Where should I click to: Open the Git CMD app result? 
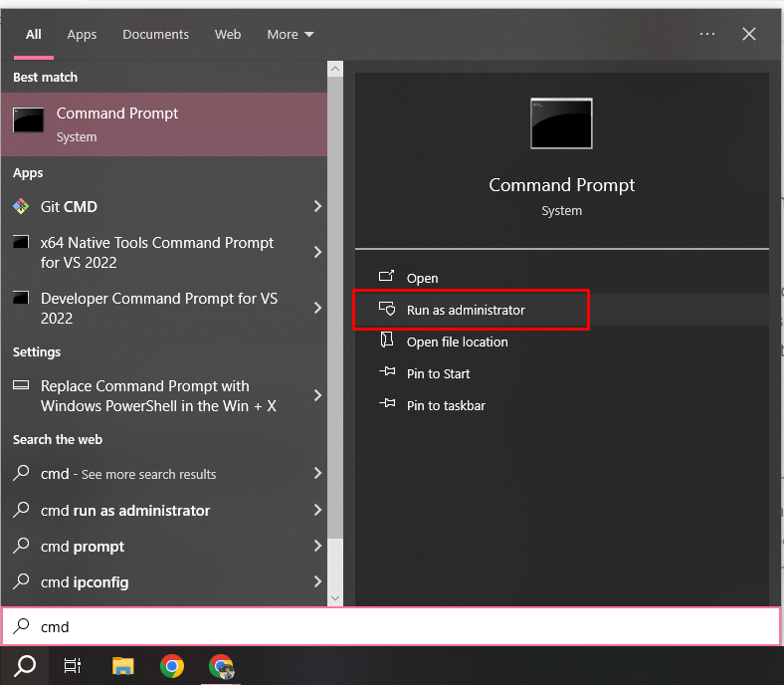click(164, 206)
